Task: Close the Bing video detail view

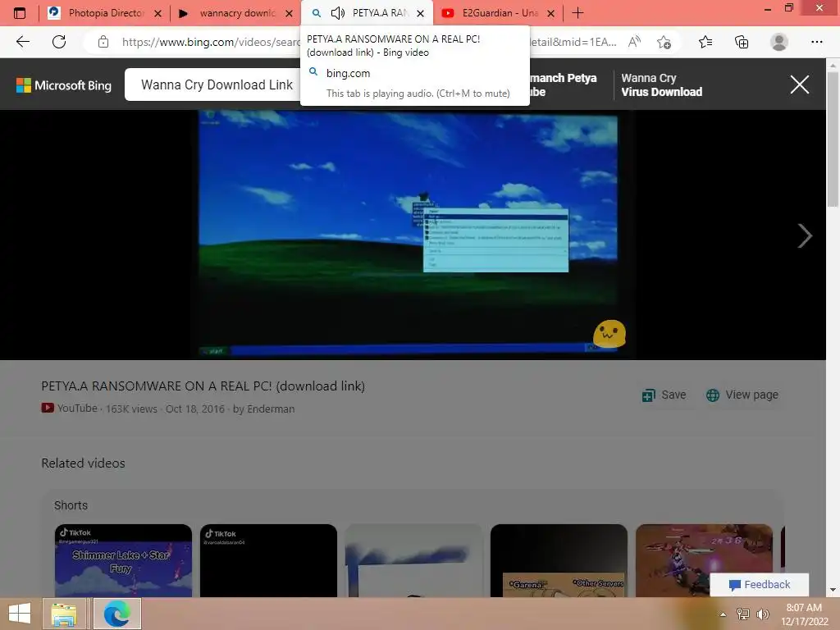Action: pyautogui.click(x=799, y=84)
